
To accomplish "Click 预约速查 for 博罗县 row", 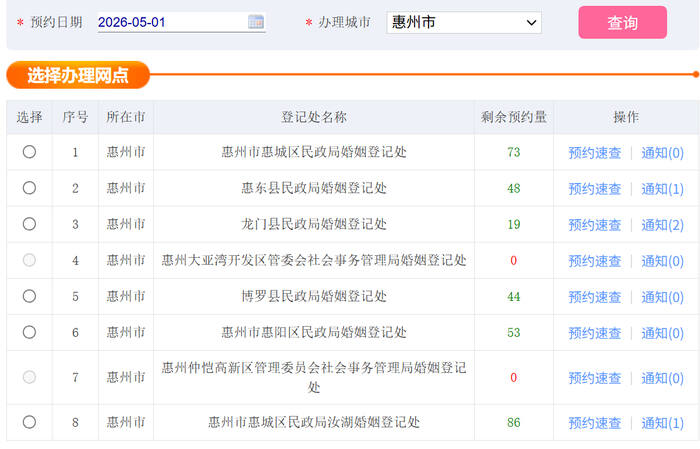I will [594, 297].
